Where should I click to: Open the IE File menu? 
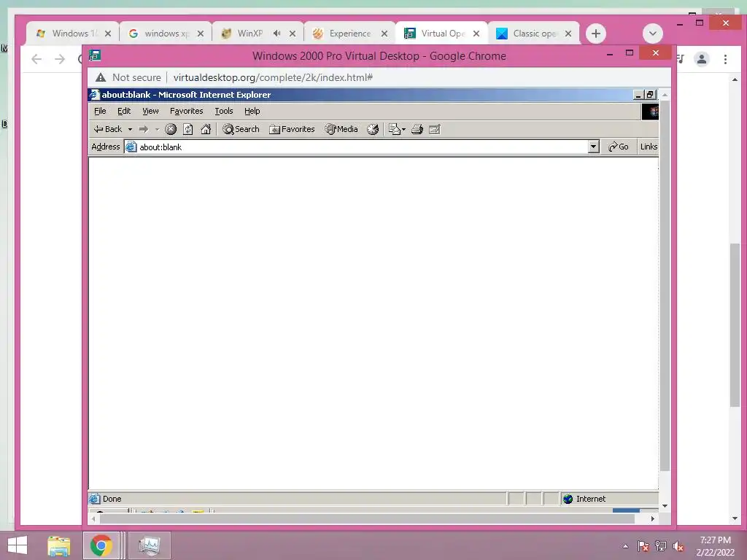click(x=100, y=111)
